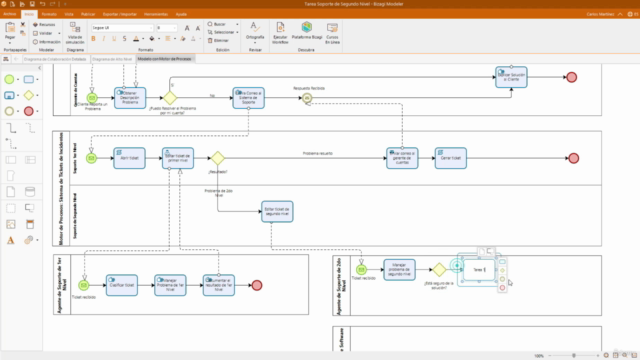This screenshot has width=640, height=360.
Task: Select the Header artifact in palette
Action: click(x=30, y=224)
